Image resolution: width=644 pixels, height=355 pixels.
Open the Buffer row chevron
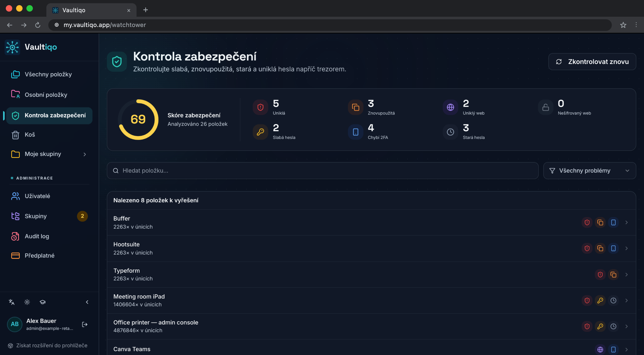click(627, 223)
